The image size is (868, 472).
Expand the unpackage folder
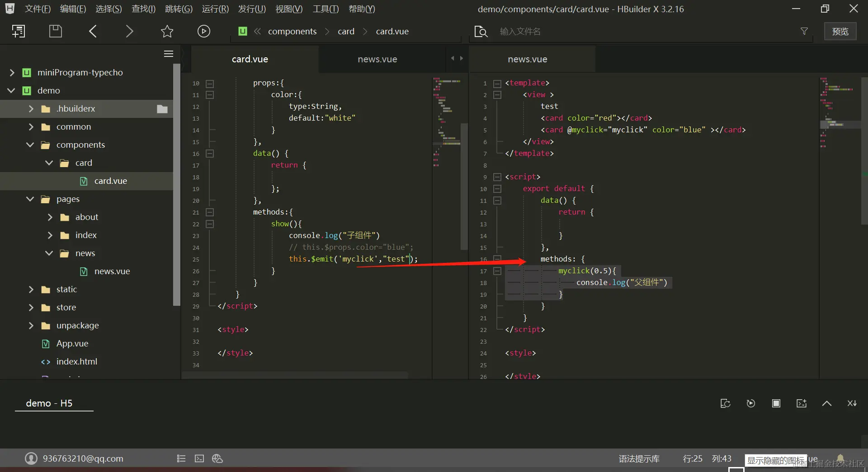click(x=31, y=326)
